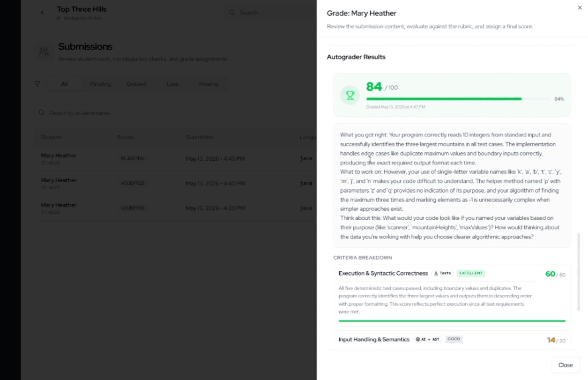The width and height of the screenshot is (588, 380).
Task: Click the Autograder Results heading
Action: click(356, 57)
